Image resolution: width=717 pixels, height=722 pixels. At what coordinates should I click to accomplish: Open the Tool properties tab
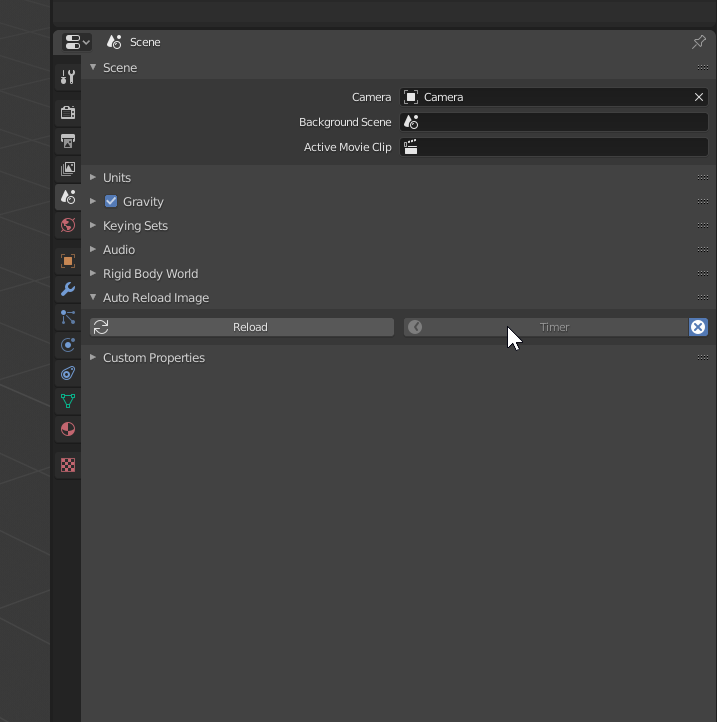pyautogui.click(x=68, y=77)
